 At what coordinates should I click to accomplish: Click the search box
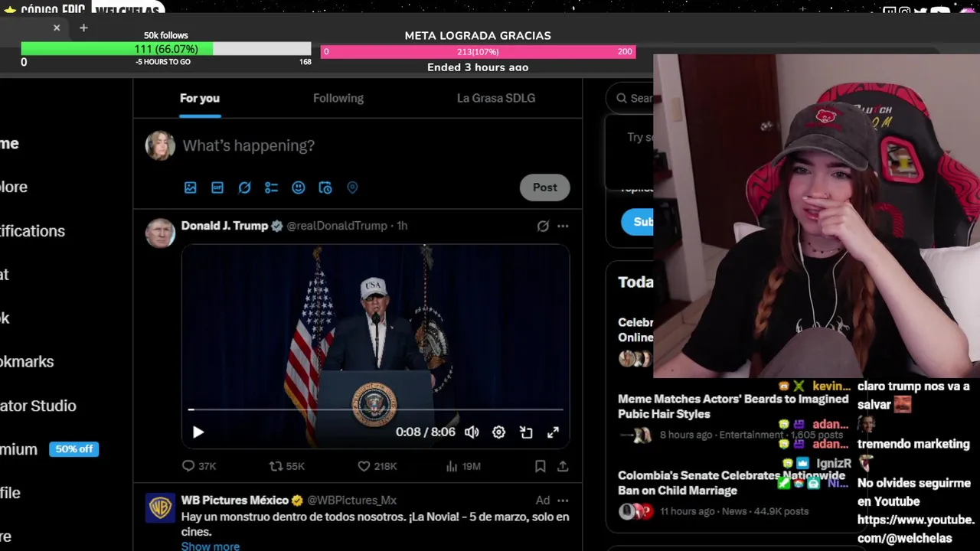coord(630,98)
